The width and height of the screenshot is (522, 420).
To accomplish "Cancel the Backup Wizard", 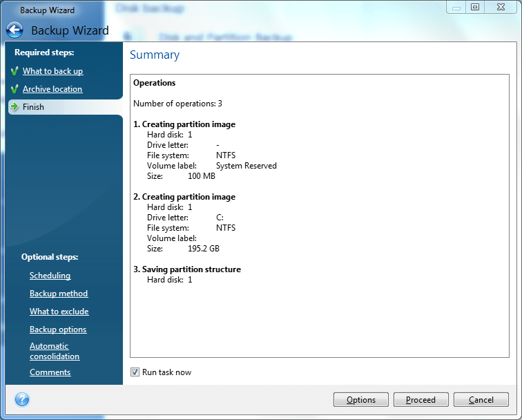I will (x=481, y=400).
